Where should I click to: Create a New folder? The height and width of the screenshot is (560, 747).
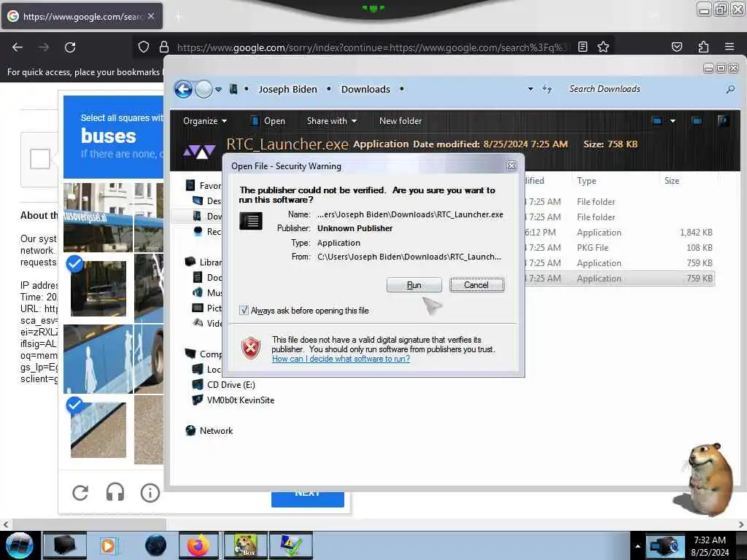pyautogui.click(x=400, y=121)
